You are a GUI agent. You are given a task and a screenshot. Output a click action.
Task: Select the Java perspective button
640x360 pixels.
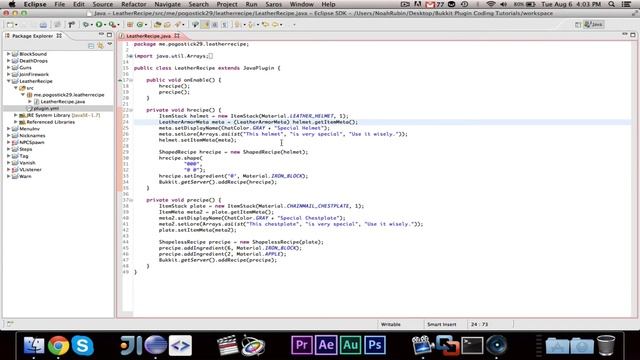pyautogui.click(x=593, y=24)
